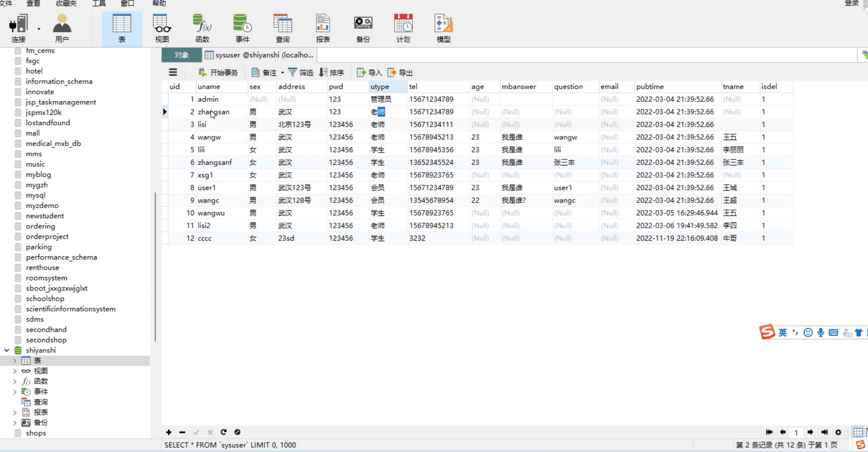The height and width of the screenshot is (452, 868).
Task: Open the Memo (备注) dropdown arrow
Action: tap(282, 73)
